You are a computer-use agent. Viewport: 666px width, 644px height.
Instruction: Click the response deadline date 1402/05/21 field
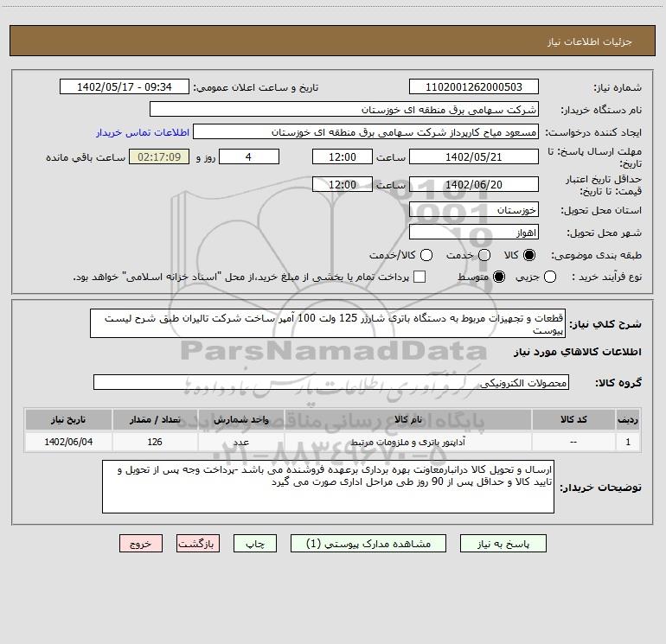coord(474,156)
